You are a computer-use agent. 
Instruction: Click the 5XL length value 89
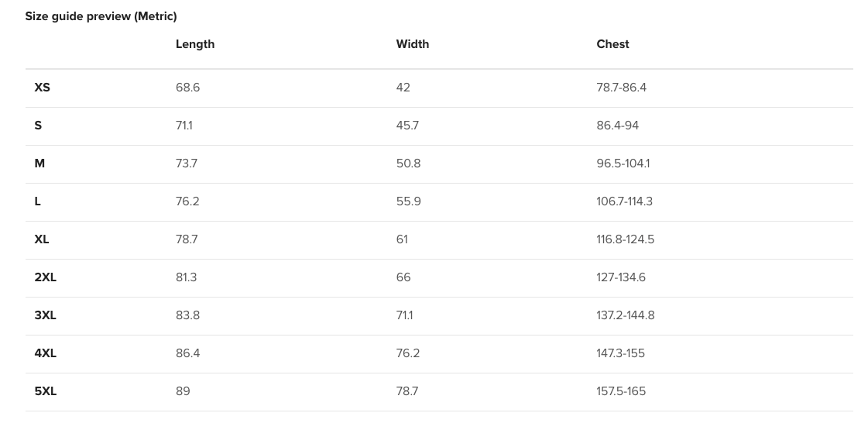pyautogui.click(x=183, y=391)
